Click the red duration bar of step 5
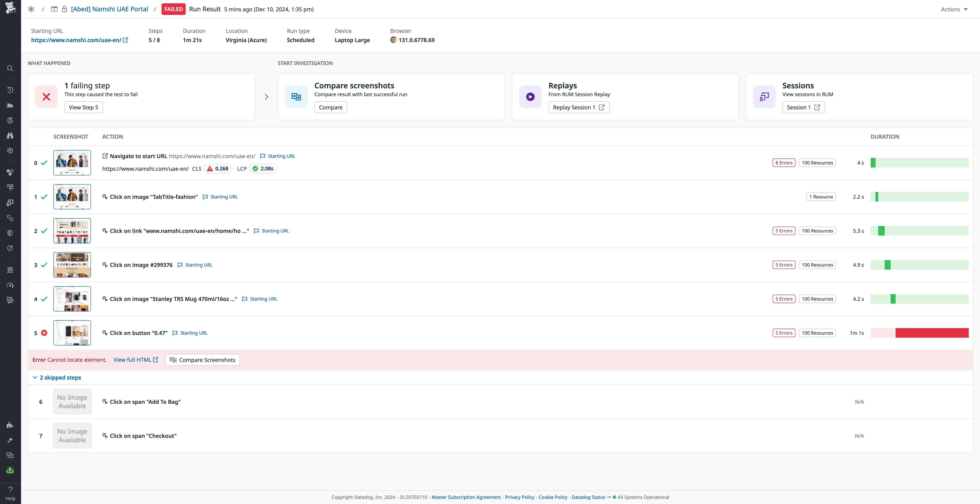Image resolution: width=980 pixels, height=504 pixels. point(932,333)
